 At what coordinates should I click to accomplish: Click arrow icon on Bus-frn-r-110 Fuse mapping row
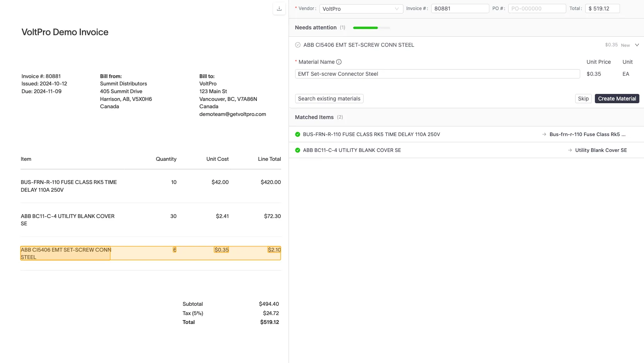(x=543, y=134)
